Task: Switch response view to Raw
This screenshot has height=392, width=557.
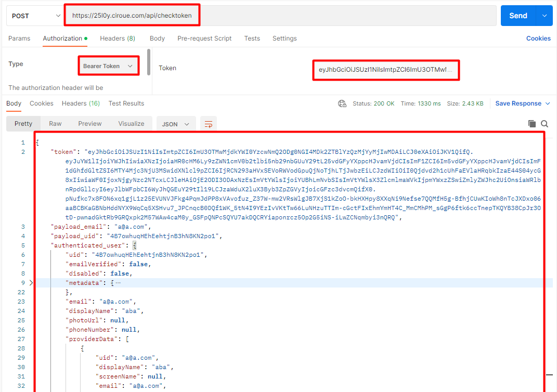Action: [x=55, y=123]
